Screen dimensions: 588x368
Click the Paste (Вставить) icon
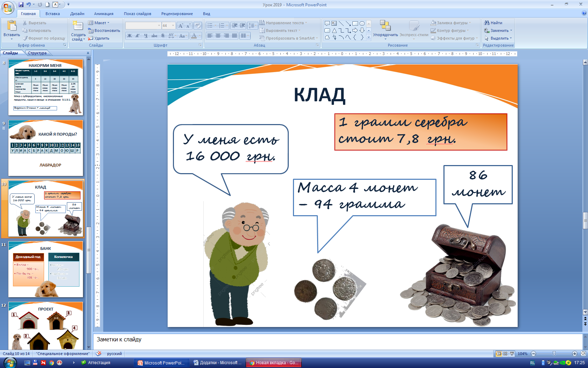pos(12,26)
